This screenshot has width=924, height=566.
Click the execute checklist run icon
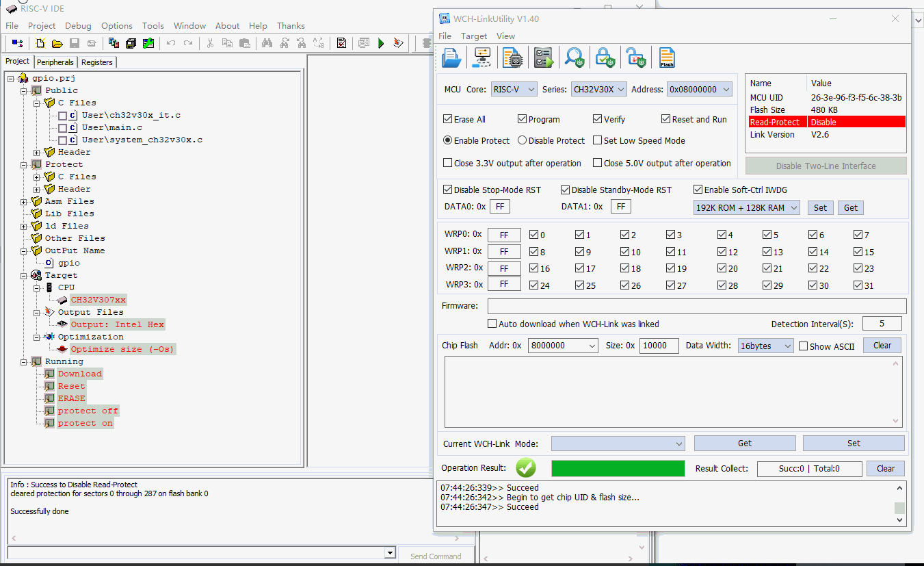[x=544, y=57]
